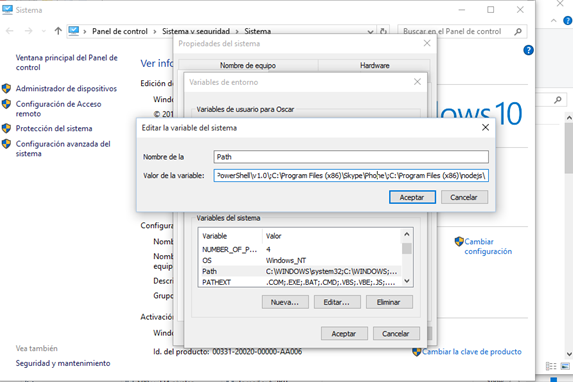Open Protección del sistema link
Viewport: 573px width, 382px height.
[54, 128]
